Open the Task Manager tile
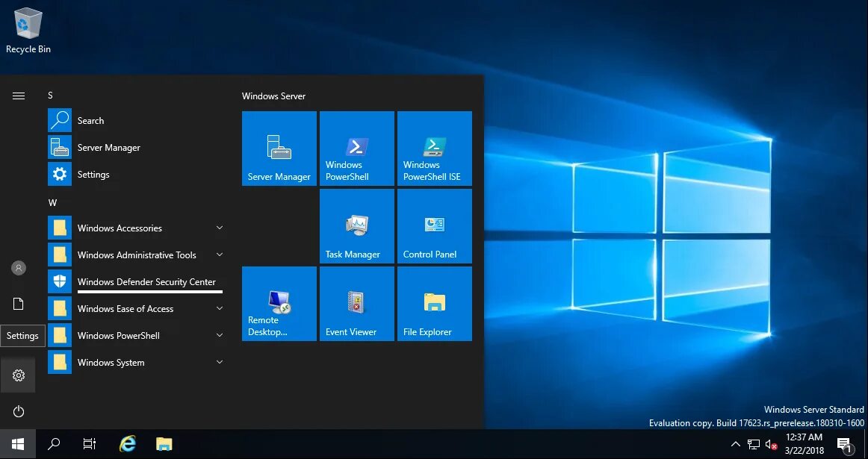 click(x=356, y=225)
